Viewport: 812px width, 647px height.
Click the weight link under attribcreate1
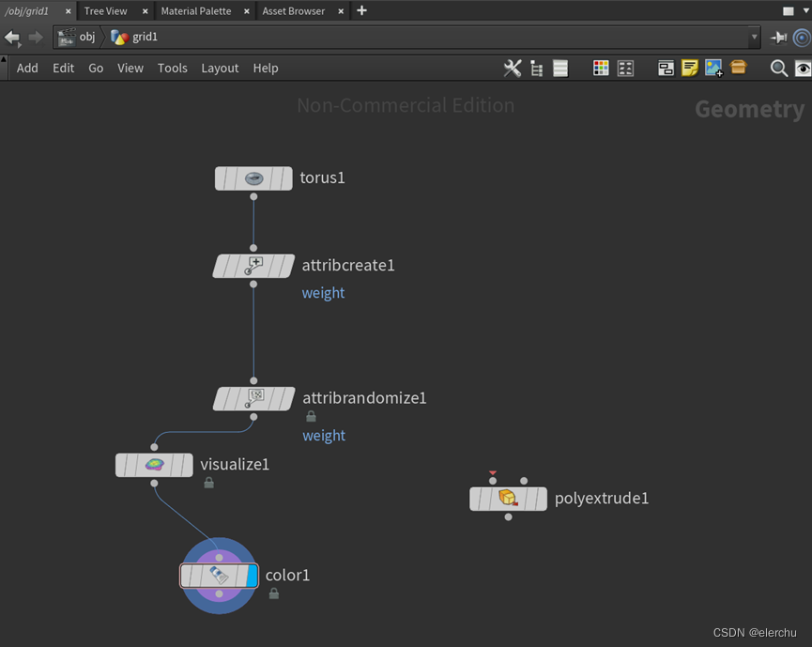click(x=323, y=292)
